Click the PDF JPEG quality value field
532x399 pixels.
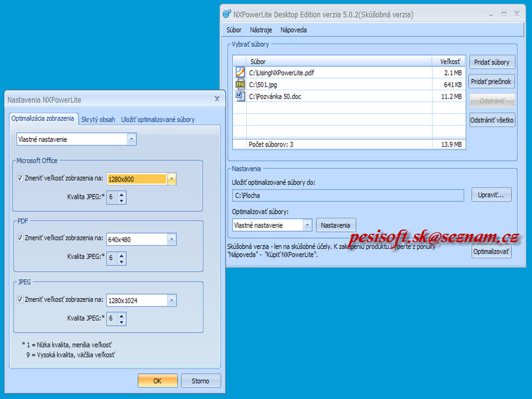point(112,258)
